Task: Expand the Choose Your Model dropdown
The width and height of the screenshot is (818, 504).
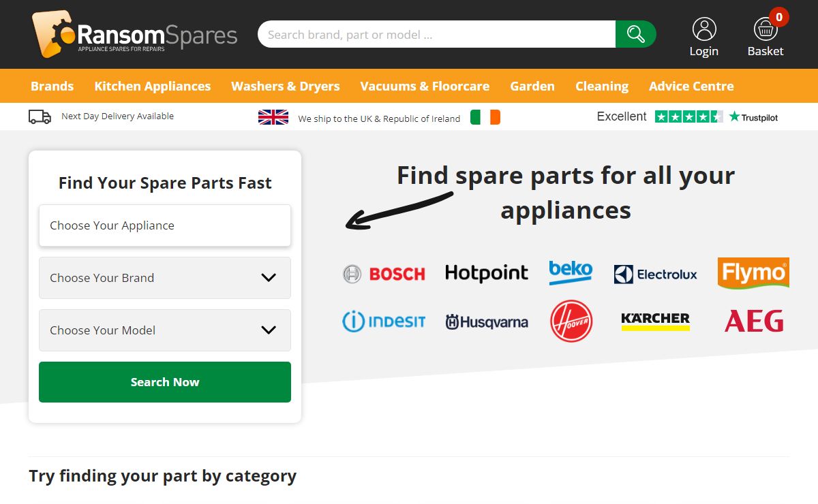Action: point(165,330)
